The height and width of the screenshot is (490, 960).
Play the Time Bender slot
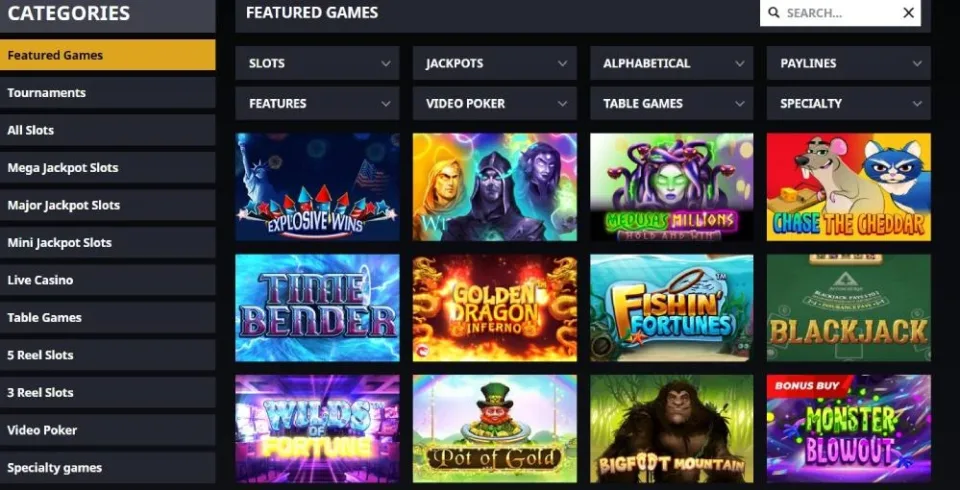(317, 308)
